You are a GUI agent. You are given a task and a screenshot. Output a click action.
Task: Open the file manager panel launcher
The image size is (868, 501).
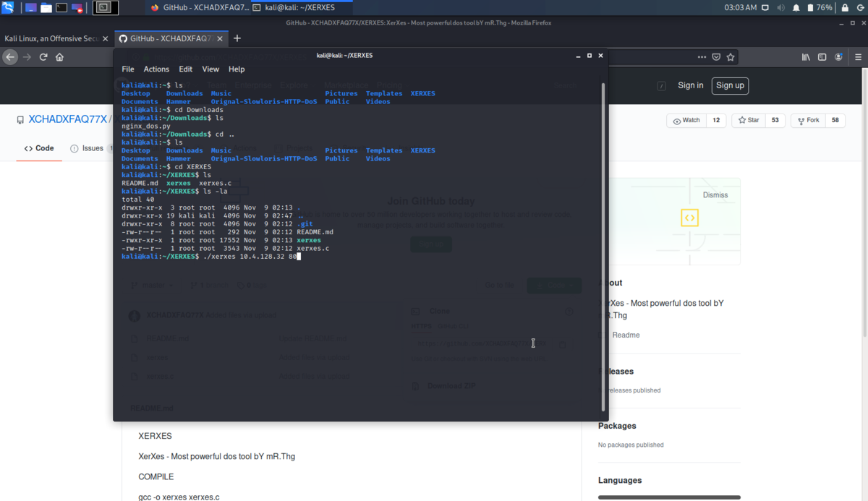point(46,8)
